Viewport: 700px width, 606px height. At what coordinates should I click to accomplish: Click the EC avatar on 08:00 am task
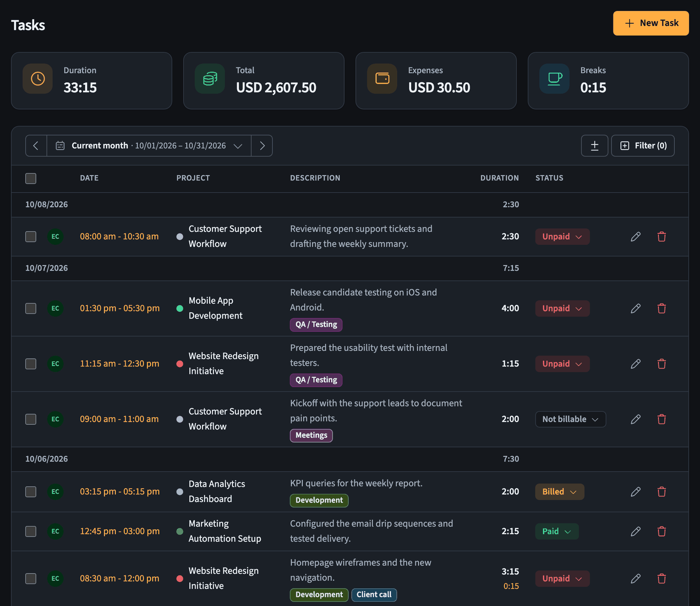coord(55,236)
